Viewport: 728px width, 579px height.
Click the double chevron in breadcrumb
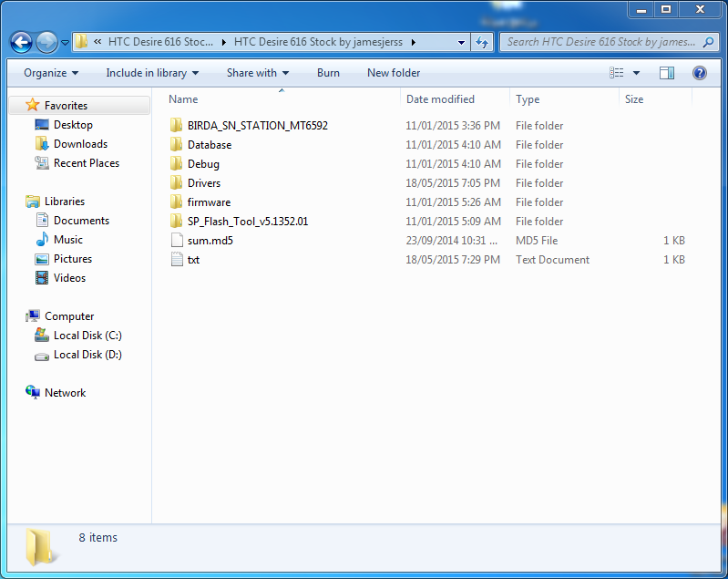[x=97, y=42]
